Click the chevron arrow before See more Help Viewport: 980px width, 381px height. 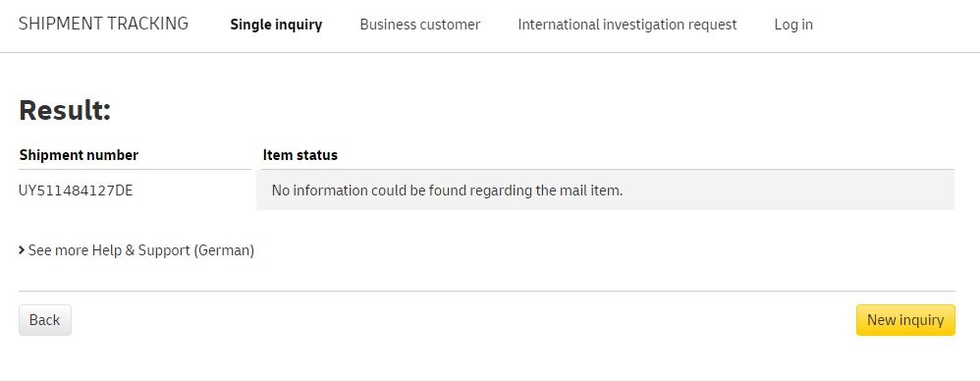click(x=22, y=250)
